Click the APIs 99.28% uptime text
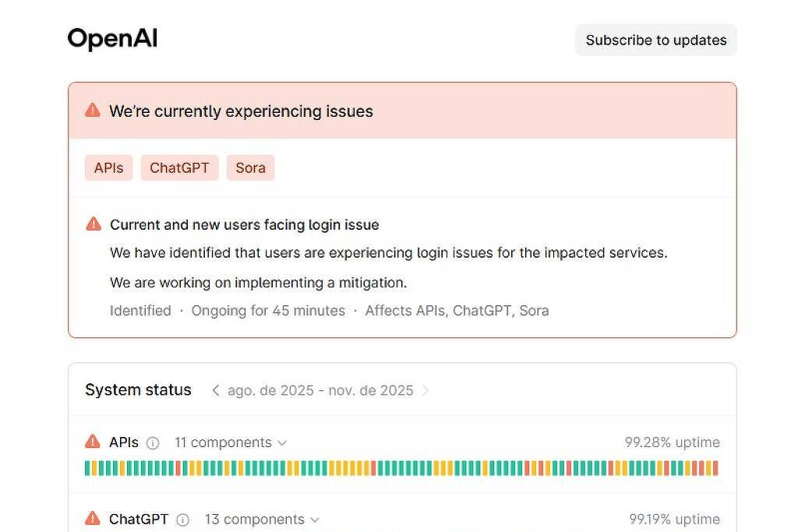Image resolution: width=798 pixels, height=532 pixels. click(x=672, y=442)
